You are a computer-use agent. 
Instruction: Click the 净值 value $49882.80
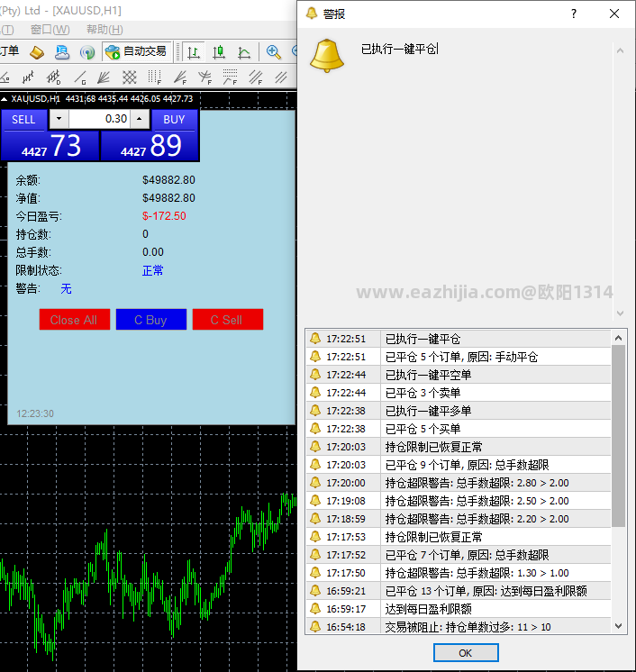(168, 197)
